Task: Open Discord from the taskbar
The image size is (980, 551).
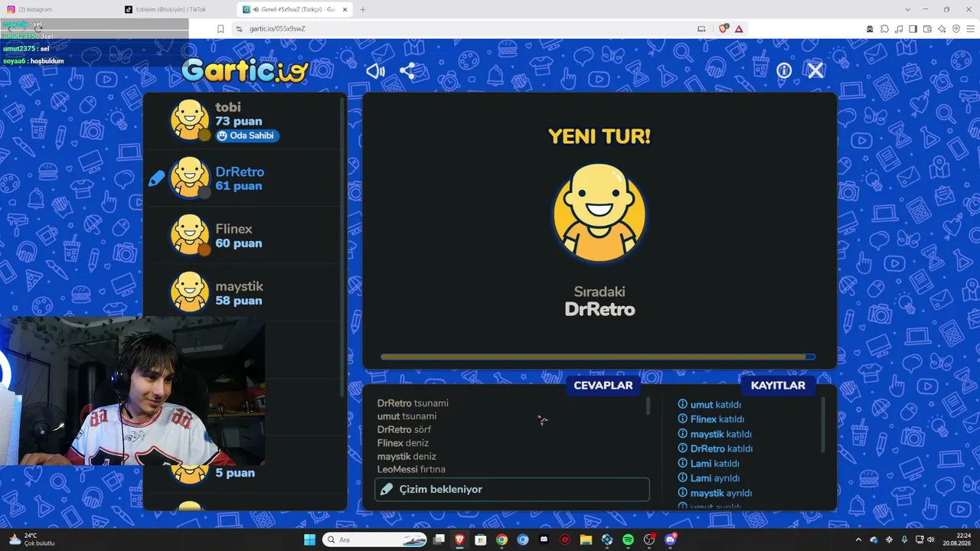Action: point(671,540)
